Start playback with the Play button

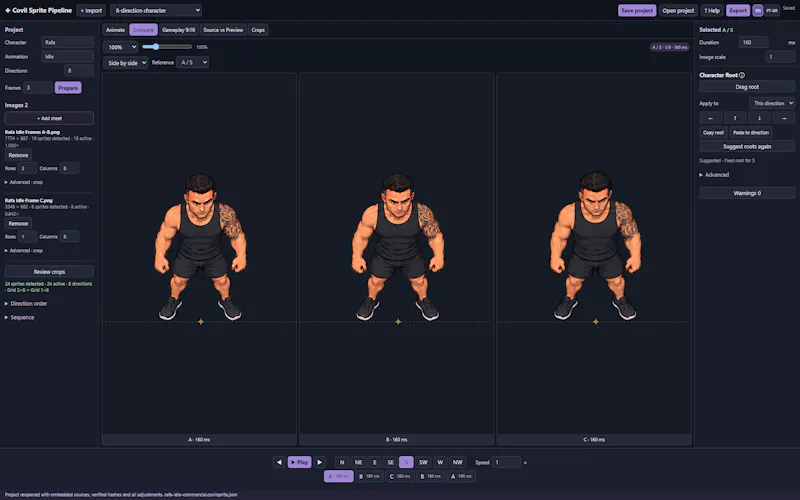pos(299,462)
